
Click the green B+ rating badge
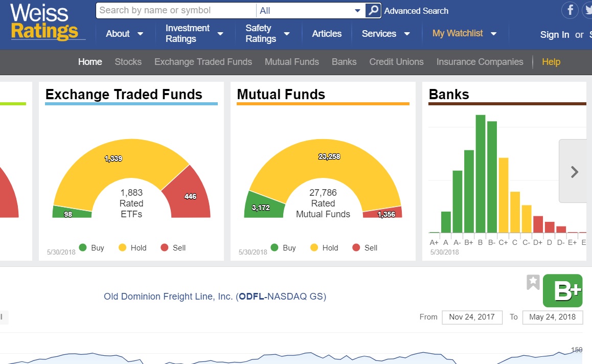(562, 290)
